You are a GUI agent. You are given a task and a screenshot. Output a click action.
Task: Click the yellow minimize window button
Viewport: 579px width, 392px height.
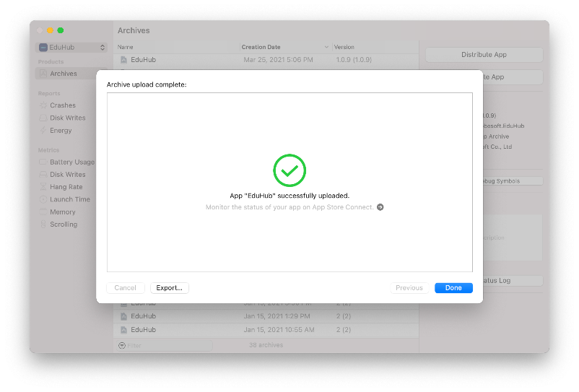click(51, 30)
